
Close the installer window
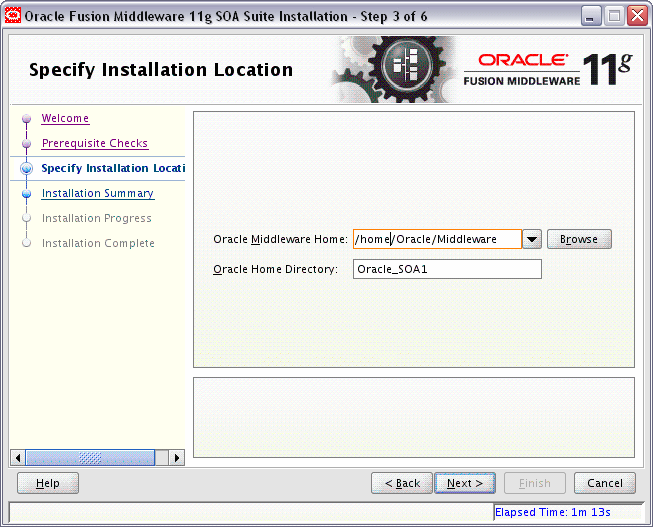[x=638, y=17]
